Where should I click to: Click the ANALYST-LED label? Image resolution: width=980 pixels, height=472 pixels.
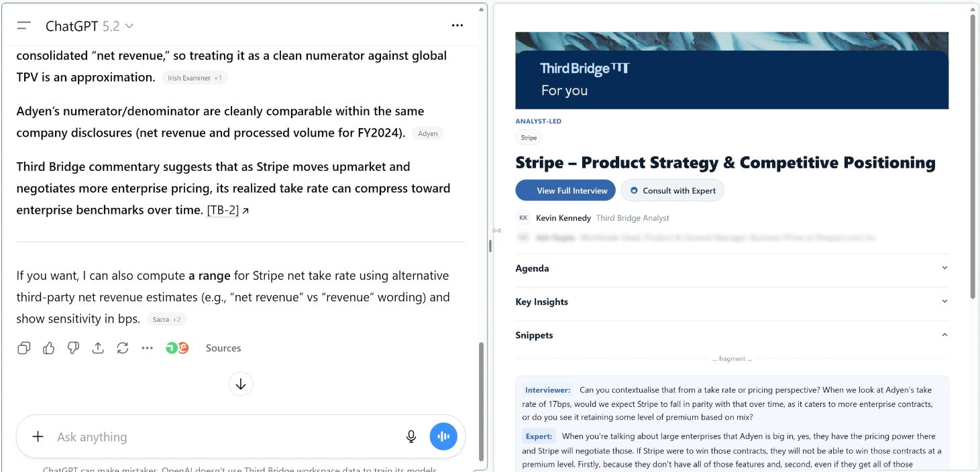(538, 121)
